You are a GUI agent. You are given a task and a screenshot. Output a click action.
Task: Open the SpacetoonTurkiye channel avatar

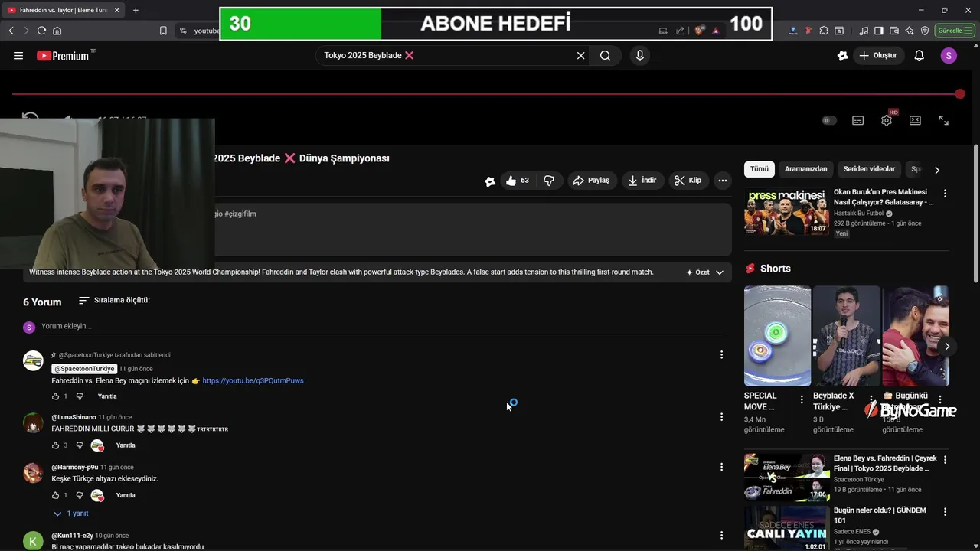point(33,360)
